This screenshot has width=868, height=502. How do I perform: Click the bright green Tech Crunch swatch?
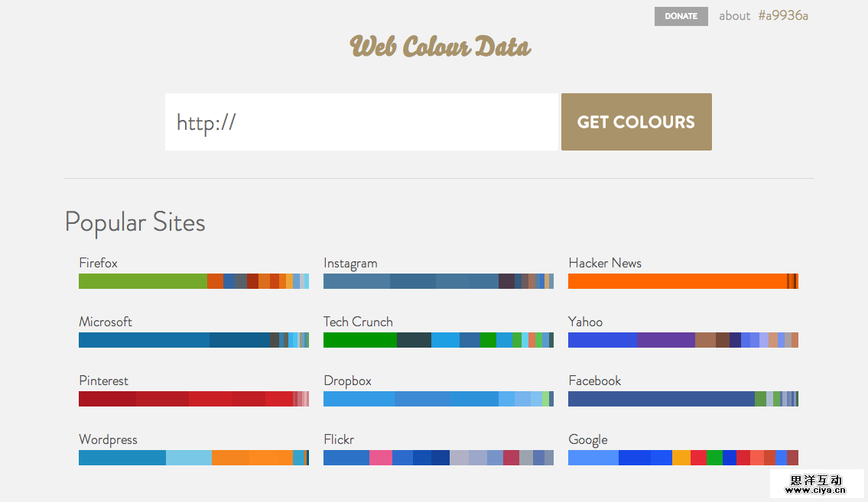359,340
